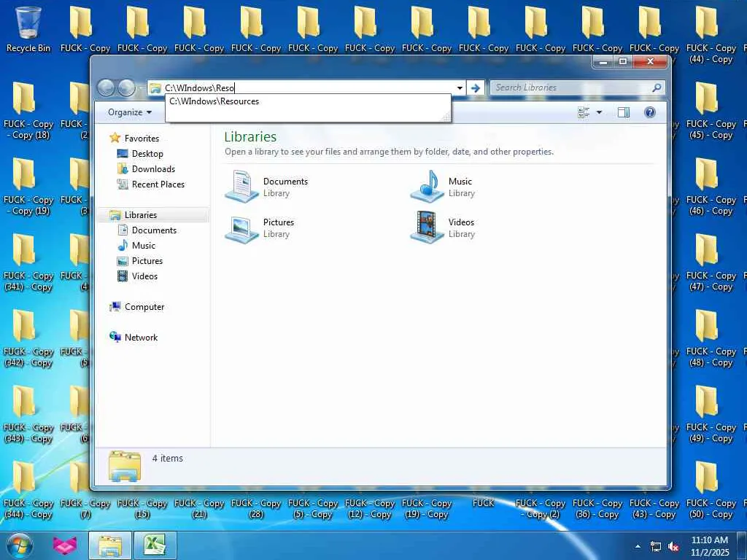Select desktop folder FUCK - Copy (48) - Copy
This screenshot has width=747, height=560.
point(711,338)
